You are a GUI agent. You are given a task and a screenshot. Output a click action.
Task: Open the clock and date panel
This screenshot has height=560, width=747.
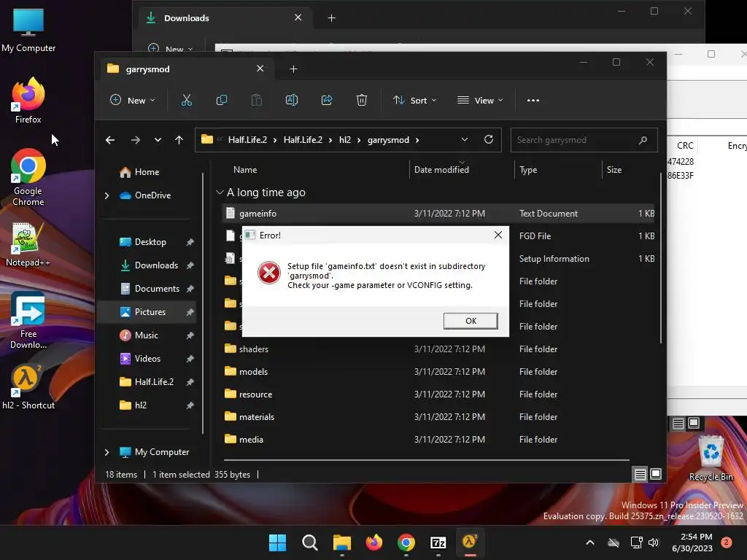(x=692, y=542)
